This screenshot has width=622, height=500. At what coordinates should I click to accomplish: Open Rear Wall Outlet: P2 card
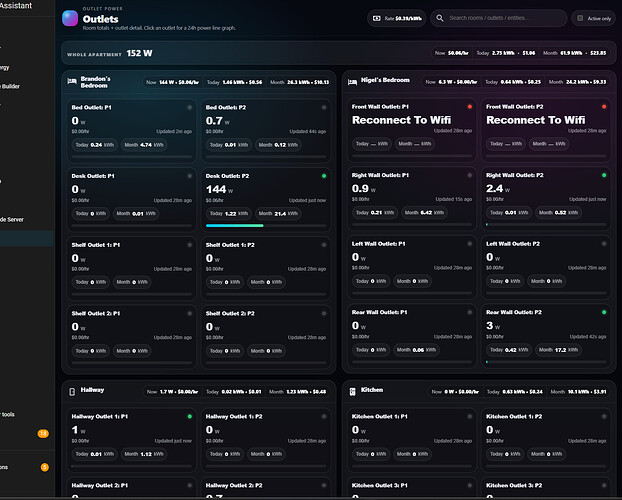(546, 337)
